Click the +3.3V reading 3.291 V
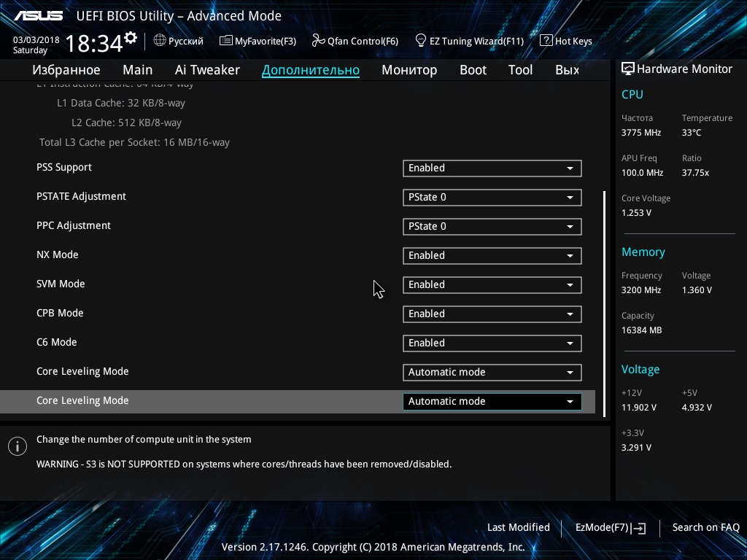The height and width of the screenshot is (560, 747). coord(636,448)
